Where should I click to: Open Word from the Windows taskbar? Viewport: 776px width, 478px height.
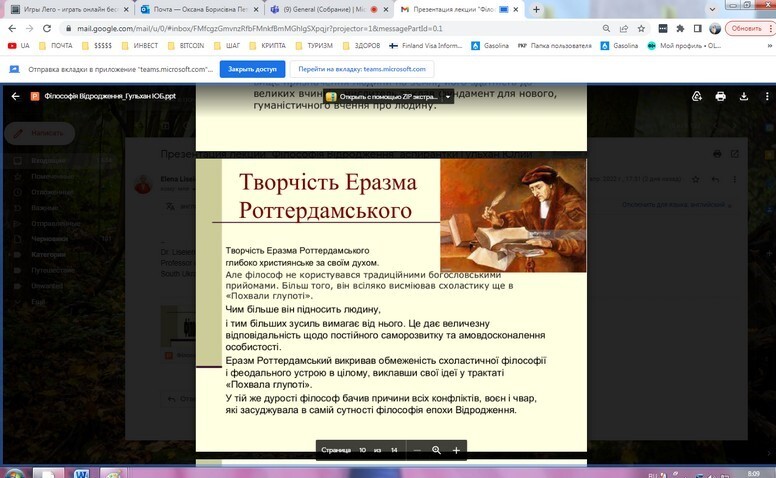click(80, 472)
